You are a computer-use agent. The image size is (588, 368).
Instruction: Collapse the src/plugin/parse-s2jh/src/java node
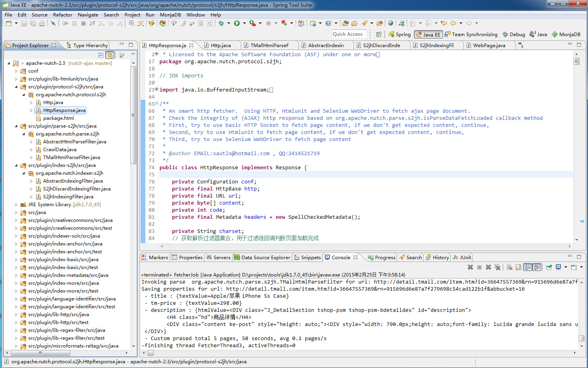click(16, 126)
